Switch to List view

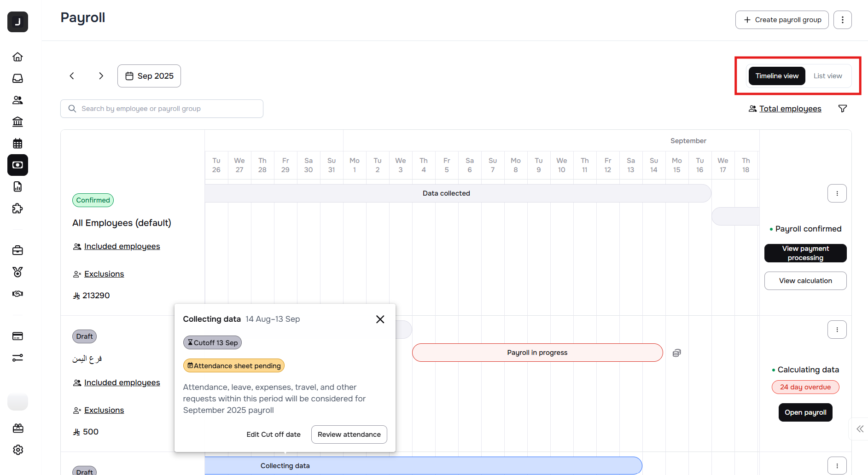827,76
